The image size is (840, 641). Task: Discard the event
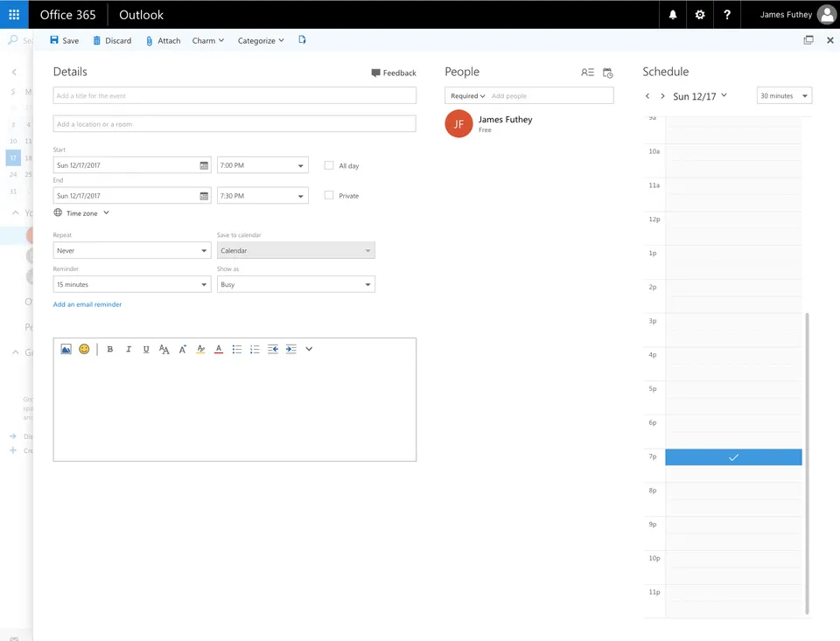click(112, 40)
